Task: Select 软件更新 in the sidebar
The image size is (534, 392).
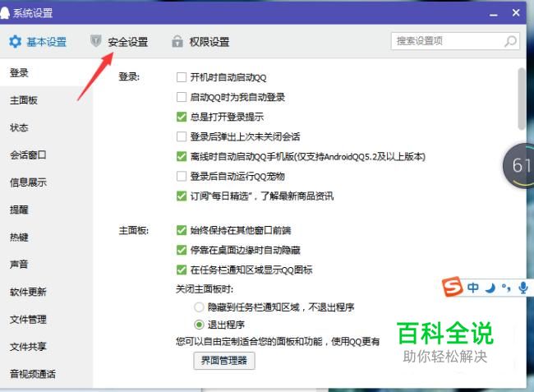Action: (x=46, y=292)
